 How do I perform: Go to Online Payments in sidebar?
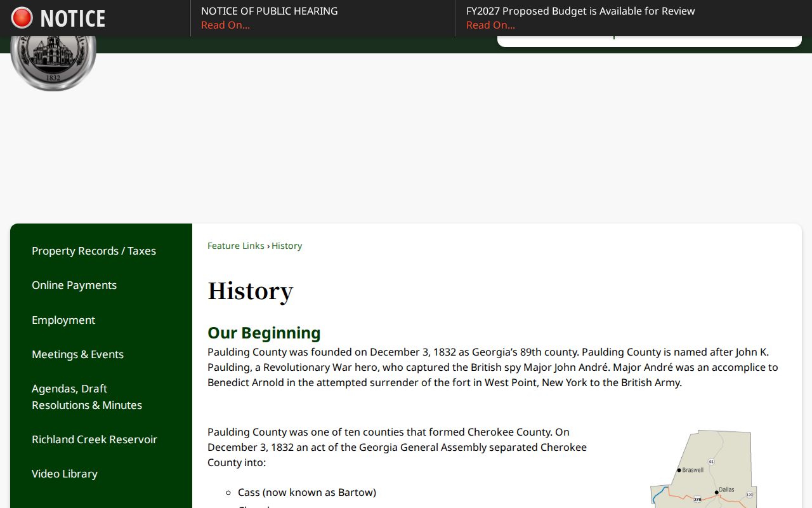(74, 285)
